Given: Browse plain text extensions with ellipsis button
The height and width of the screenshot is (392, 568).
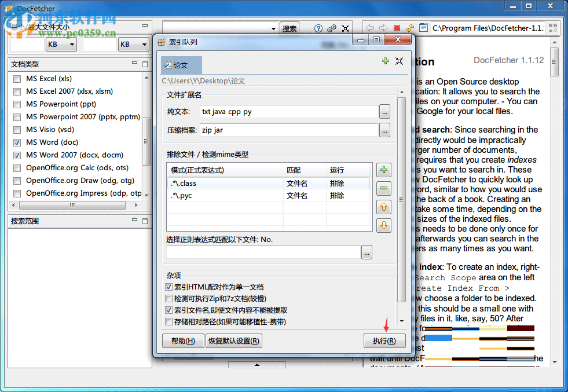Looking at the screenshot, I should click(x=384, y=112).
